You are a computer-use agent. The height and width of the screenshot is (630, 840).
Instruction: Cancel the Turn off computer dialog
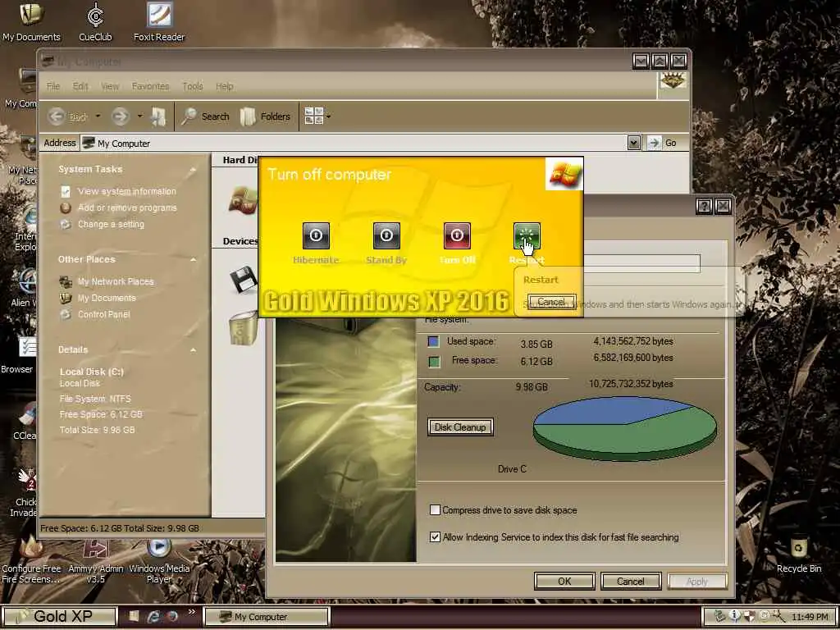[552, 302]
